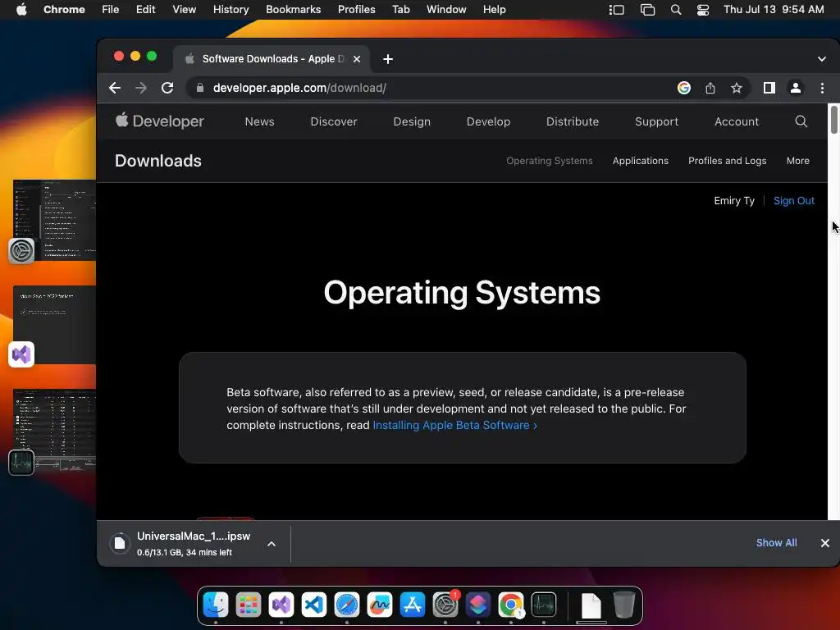This screenshot has width=840, height=630.
Task: Click screen mirroring menu bar icon
Action: [x=647, y=10]
